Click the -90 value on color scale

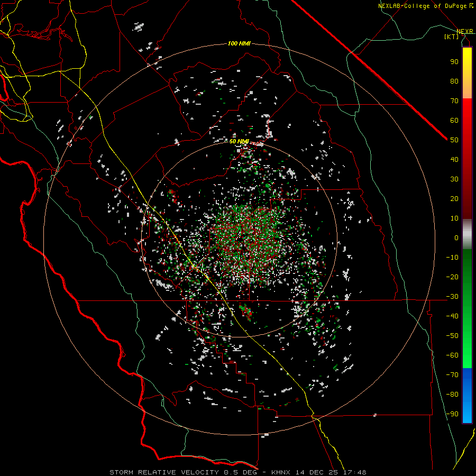[x=452, y=414]
